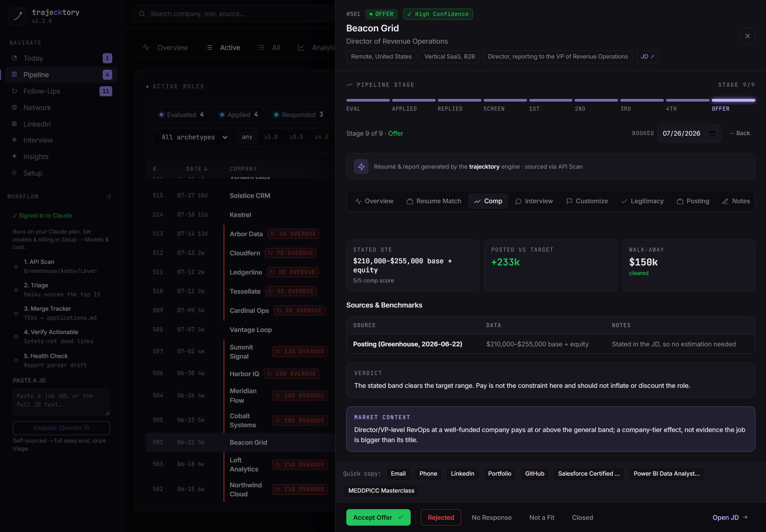Click the workflow refresh icon
Screen dimensions: 766x532
[x=109, y=197]
